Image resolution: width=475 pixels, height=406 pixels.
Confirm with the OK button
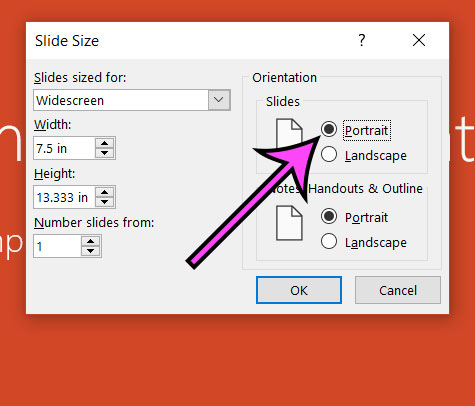[x=299, y=290]
